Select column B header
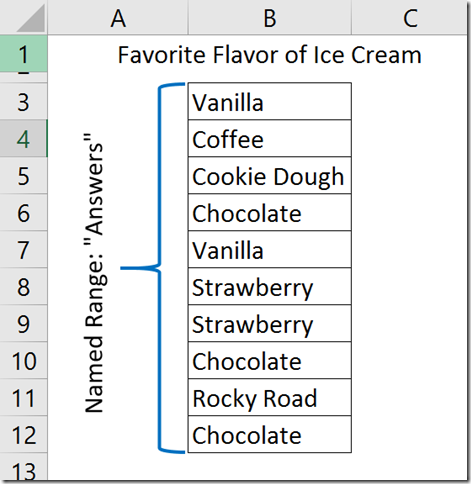Viewport: 471px width, 484px height. click(270, 17)
